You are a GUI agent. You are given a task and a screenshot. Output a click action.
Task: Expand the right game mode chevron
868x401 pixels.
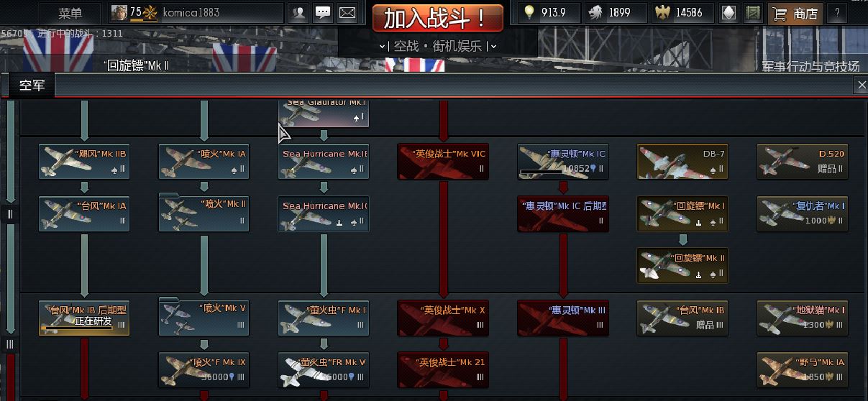click(x=493, y=46)
